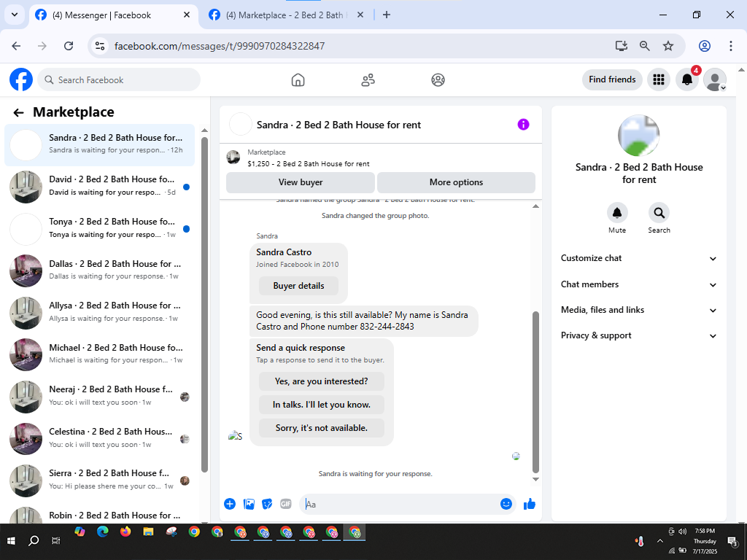Expand Chat members section
Screen dimensions: 747x560
[x=638, y=284]
